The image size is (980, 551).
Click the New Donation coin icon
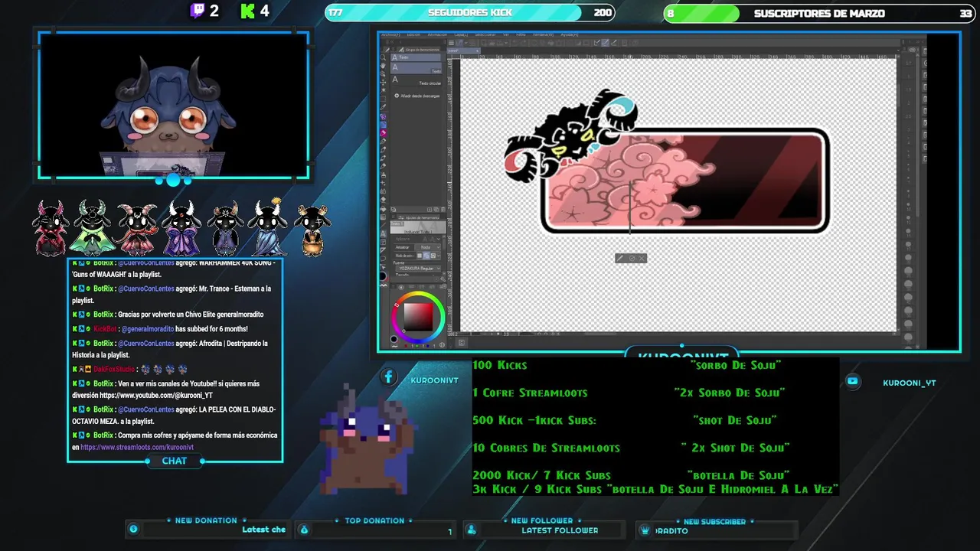coord(133,529)
